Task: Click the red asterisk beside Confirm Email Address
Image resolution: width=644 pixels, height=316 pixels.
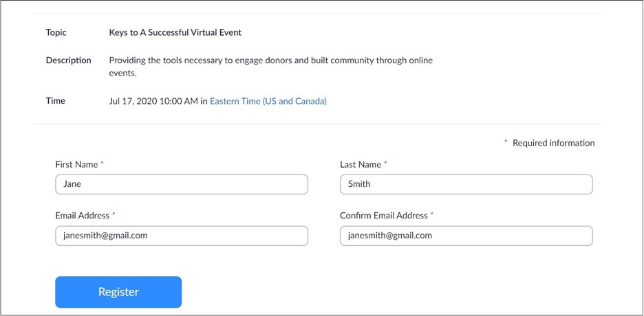Action: (432, 214)
